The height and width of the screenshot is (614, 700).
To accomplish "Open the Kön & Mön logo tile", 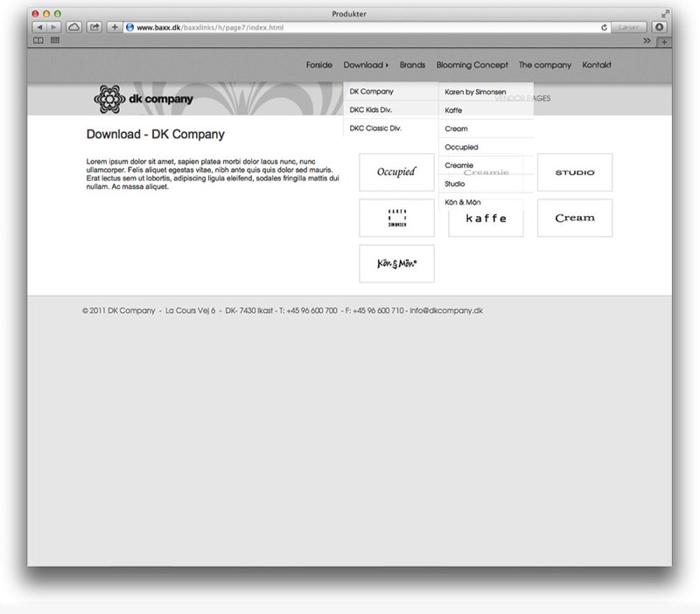I will click(396, 263).
